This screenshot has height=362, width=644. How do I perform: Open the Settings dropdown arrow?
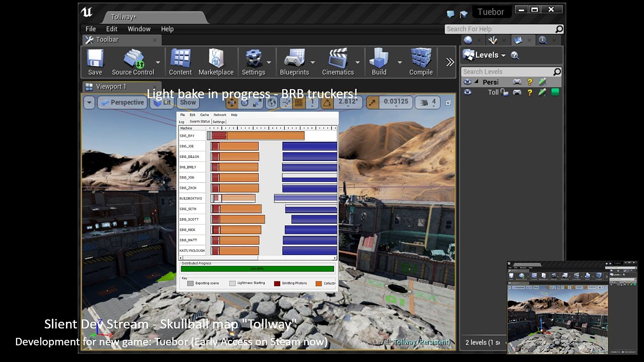coord(269,62)
